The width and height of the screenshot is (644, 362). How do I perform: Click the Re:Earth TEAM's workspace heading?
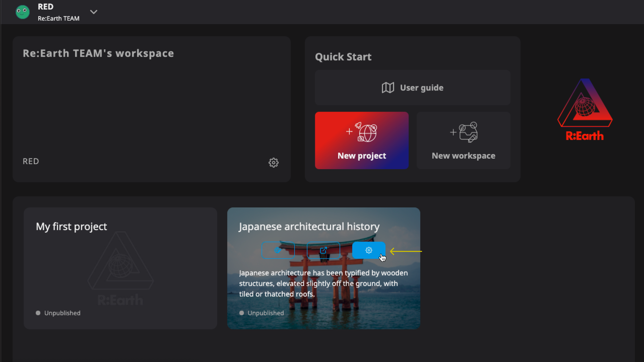98,53
